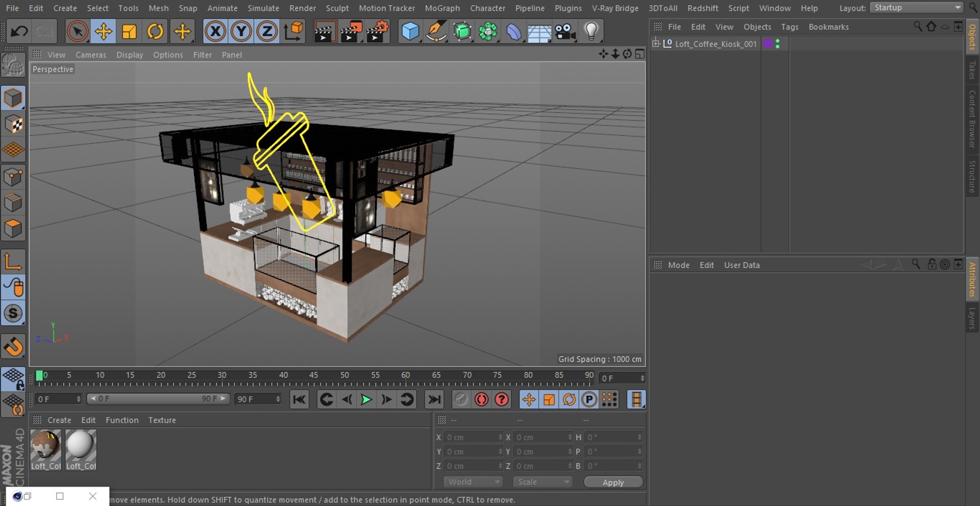
Task: Open the Simulate menu
Action: 263,8
